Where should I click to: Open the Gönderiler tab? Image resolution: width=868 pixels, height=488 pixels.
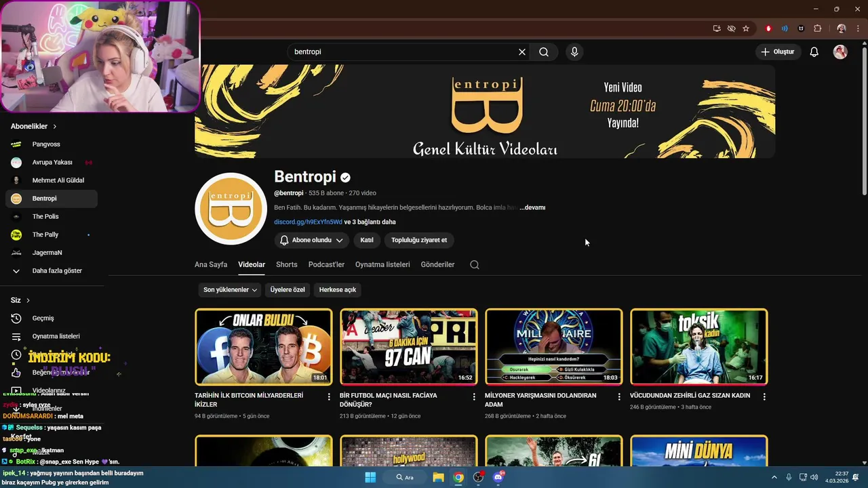click(437, 264)
